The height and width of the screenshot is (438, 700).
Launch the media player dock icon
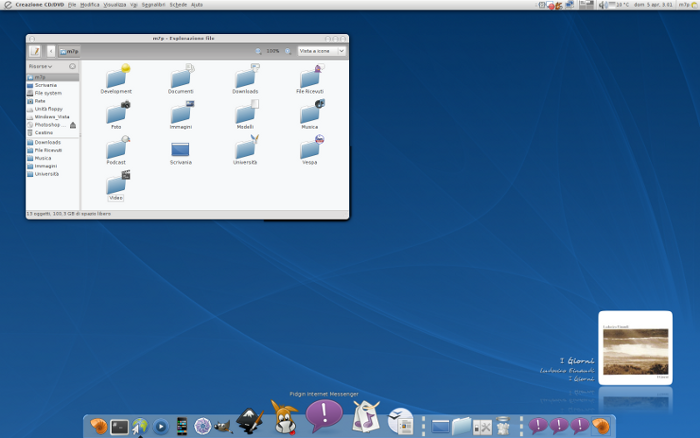(161, 427)
